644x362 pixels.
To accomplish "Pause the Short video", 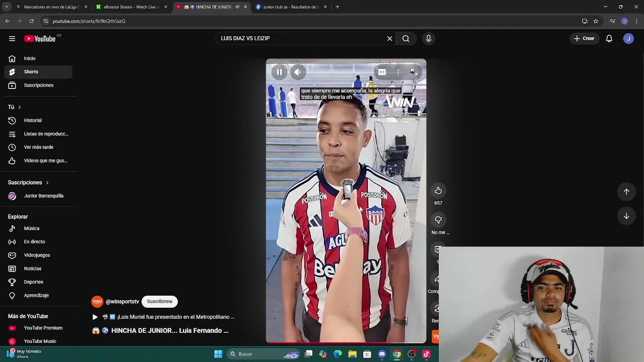I will (x=279, y=72).
